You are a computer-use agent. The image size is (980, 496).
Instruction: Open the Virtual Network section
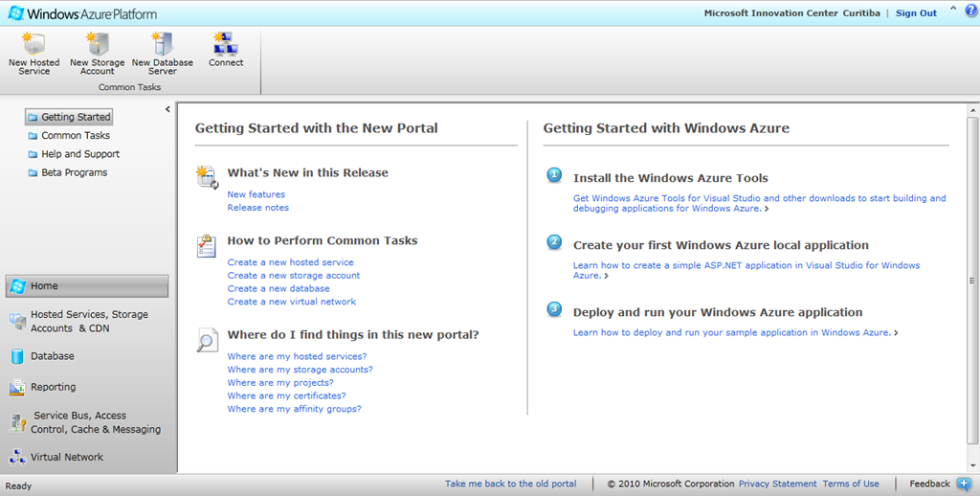click(x=87, y=458)
